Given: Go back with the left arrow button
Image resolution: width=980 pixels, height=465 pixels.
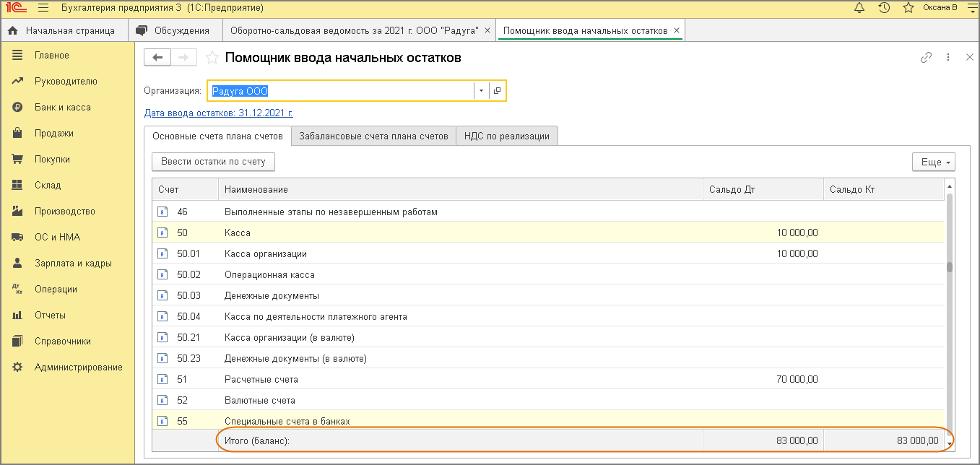Looking at the screenshot, I should click(x=157, y=58).
